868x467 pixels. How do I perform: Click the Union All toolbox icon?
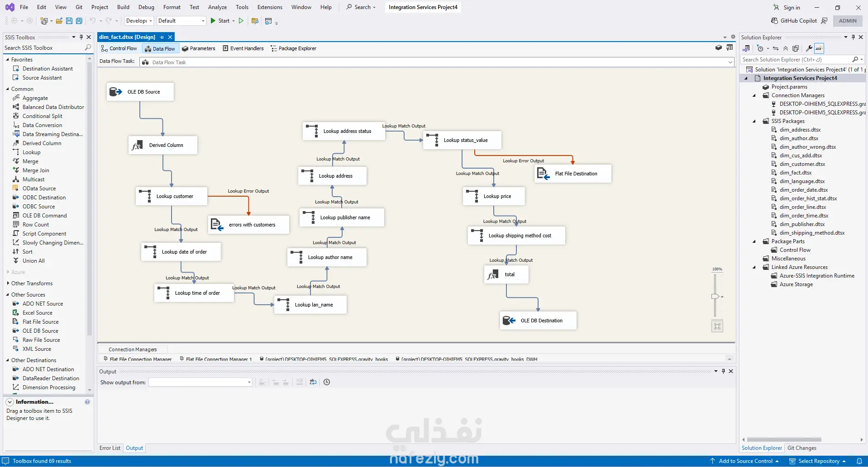[x=16, y=261]
